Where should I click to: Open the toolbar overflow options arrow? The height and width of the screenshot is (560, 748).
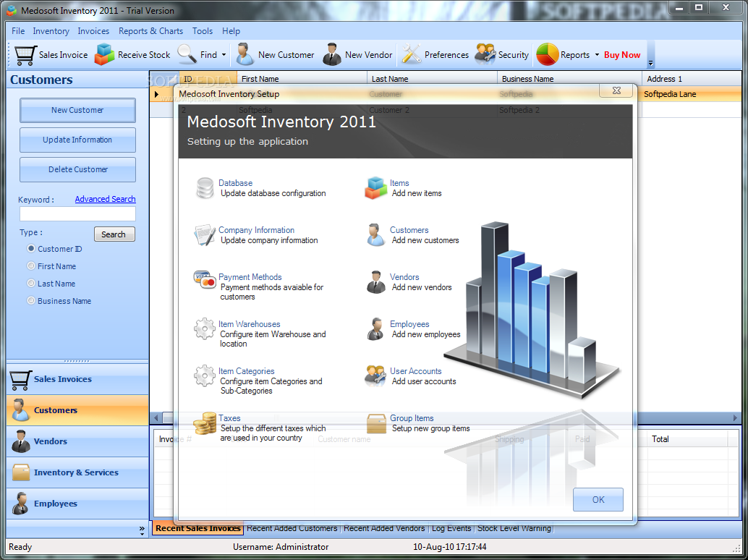(650, 64)
